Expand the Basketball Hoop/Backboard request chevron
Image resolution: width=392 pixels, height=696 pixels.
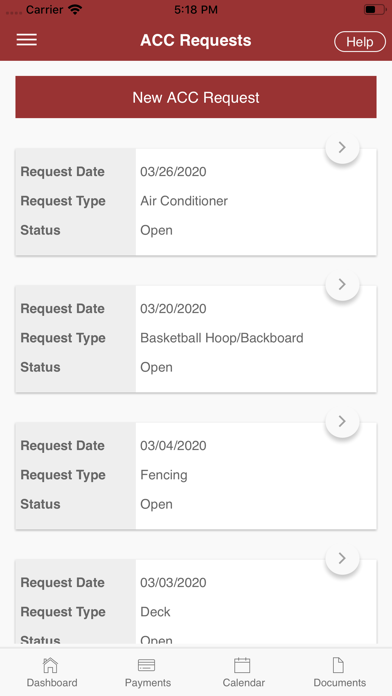click(342, 285)
